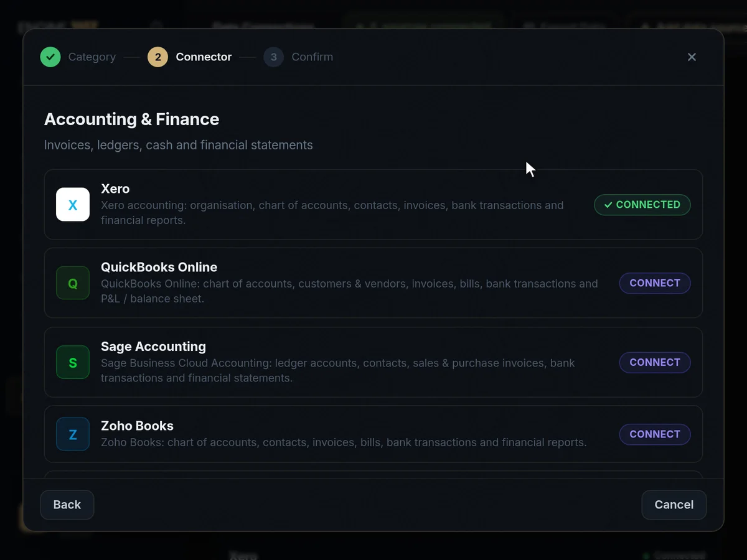This screenshot has width=747, height=560.
Task: Cancel the connector setup
Action: pos(674,505)
